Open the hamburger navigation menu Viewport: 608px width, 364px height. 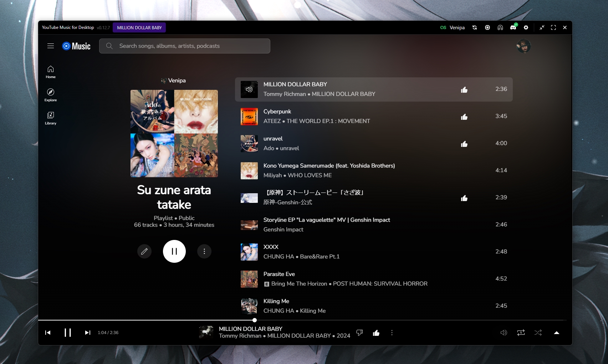pyautogui.click(x=50, y=46)
